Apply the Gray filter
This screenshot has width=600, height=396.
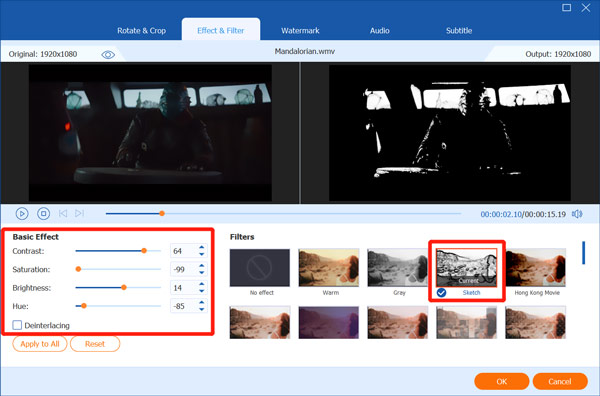(398, 267)
